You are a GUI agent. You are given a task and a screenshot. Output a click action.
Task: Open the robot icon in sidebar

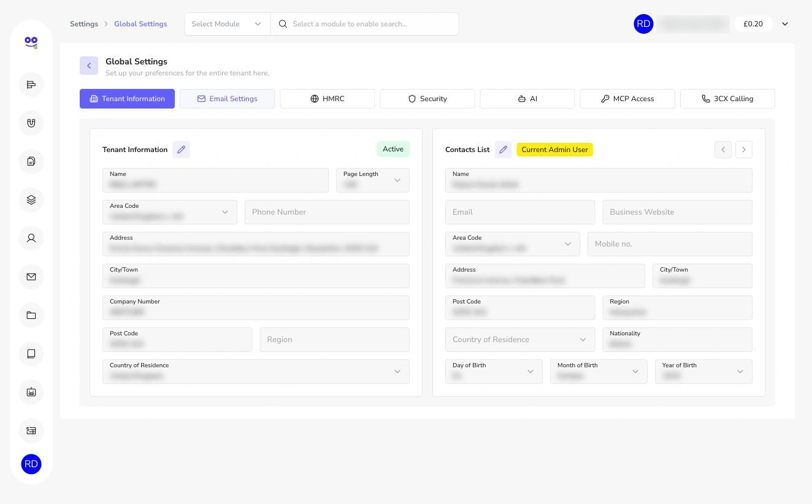(31, 392)
